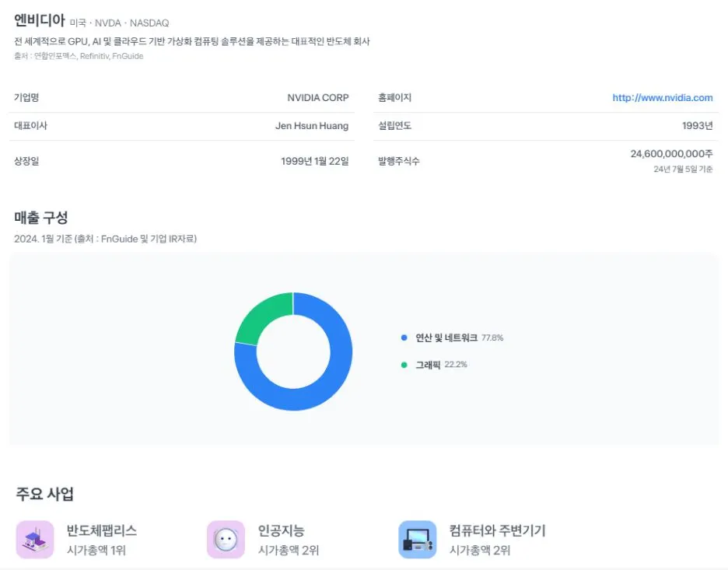The image size is (728, 570).
Task: Click the 시가총액 1위 rank text
Action: coord(96,550)
